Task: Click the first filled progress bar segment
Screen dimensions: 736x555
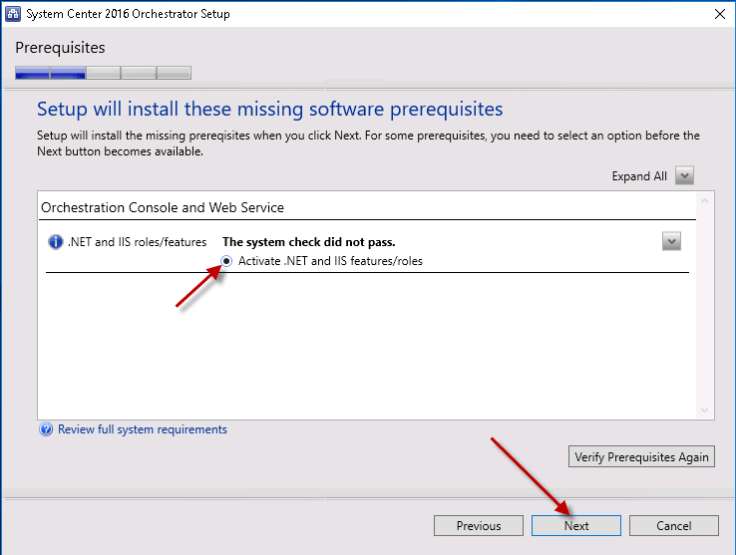Action: tap(32, 73)
